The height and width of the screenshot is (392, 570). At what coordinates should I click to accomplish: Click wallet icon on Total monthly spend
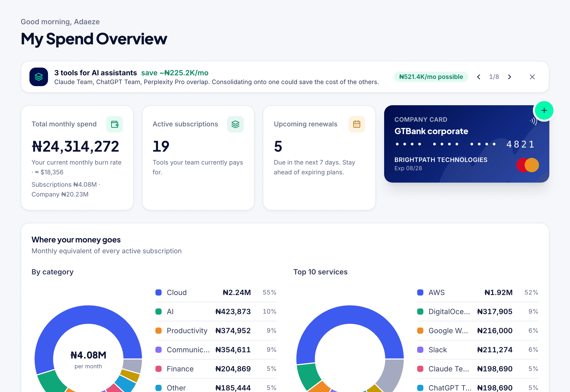click(x=115, y=124)
